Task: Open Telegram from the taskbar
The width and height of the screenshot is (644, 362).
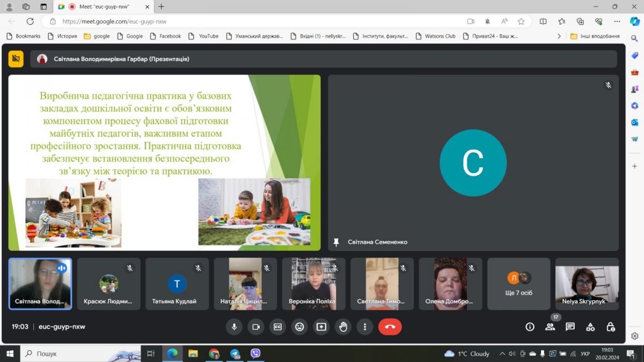Action: point(235,353)
